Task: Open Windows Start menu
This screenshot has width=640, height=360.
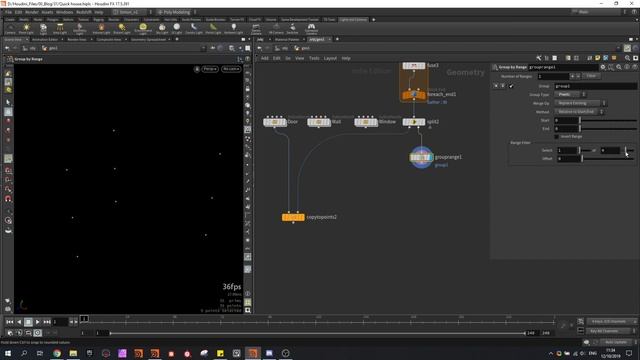Action: (7, 353)
